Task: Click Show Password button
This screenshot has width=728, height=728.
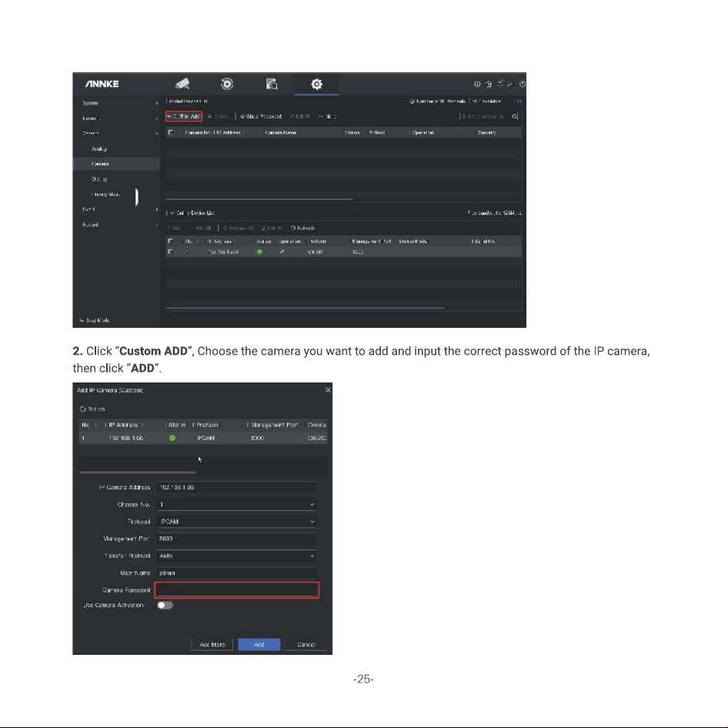Action: [x=260, y=116]
